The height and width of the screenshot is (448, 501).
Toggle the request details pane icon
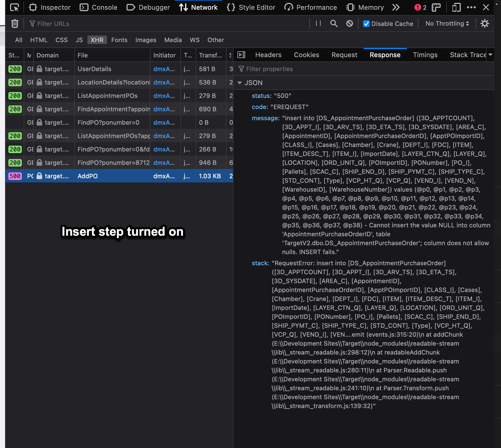[x=241, y=55]
